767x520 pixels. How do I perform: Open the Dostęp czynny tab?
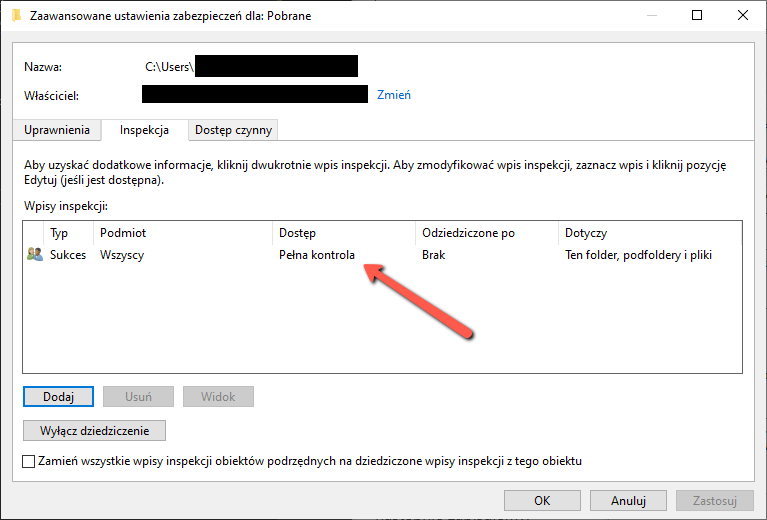click(x=233, y=130)
